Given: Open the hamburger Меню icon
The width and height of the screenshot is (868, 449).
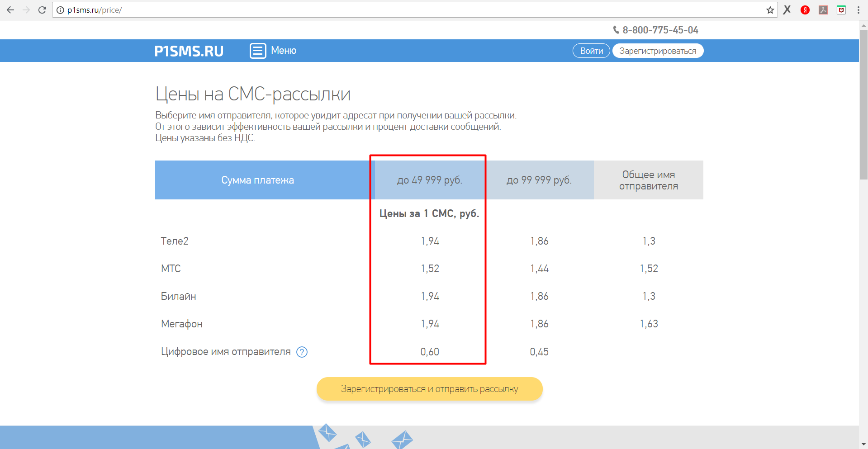Looking at the screenshot, I should click(258, 51).
